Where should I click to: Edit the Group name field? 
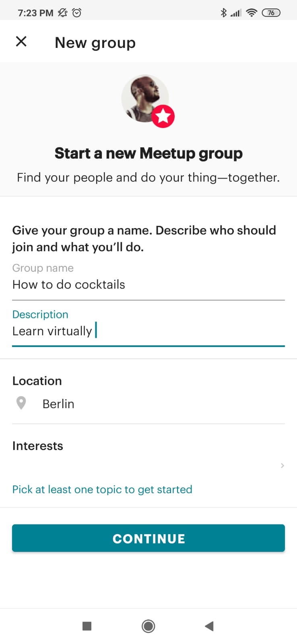point(148,285)
